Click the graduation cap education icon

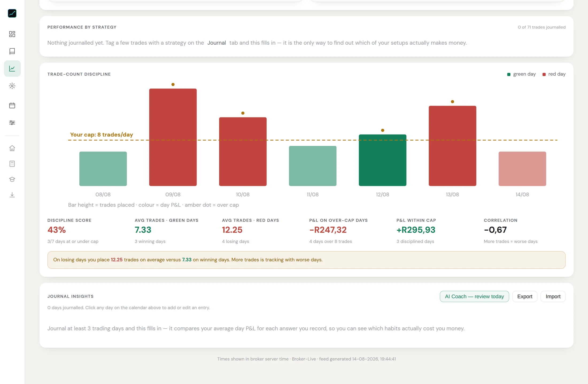pyautogui.click(x=12, y=179)
